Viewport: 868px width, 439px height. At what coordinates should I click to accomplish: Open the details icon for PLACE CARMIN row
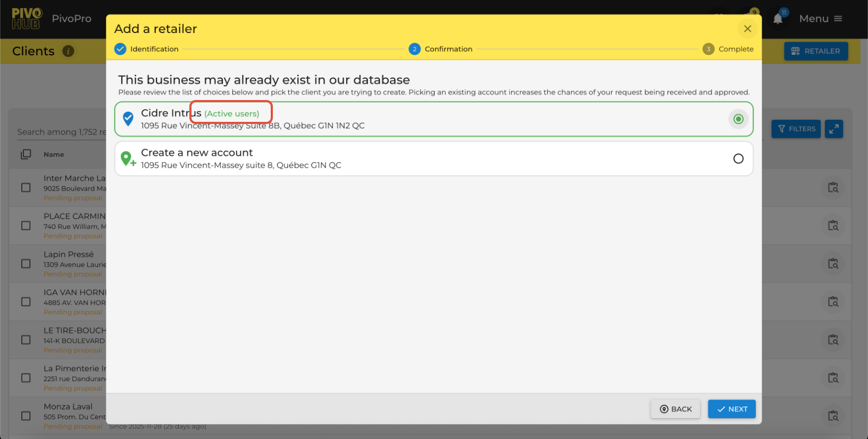833,226
